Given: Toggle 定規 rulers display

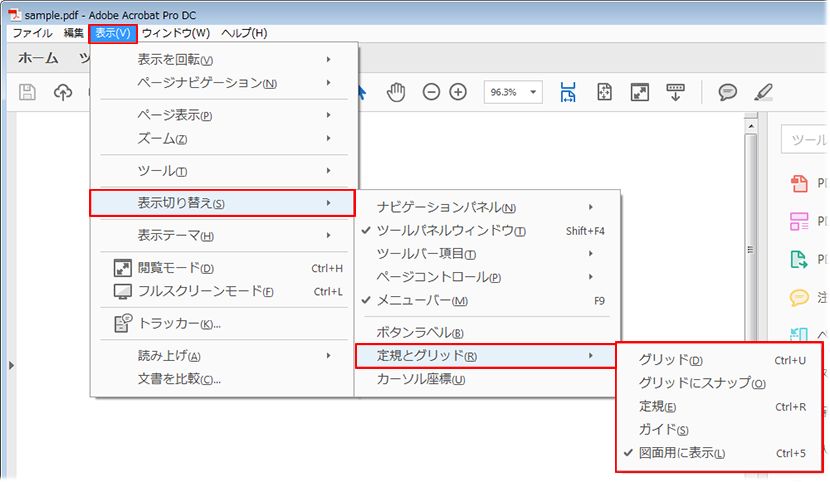Looking at the screenshot, I should pyautogui.click(x=718, y=406).
